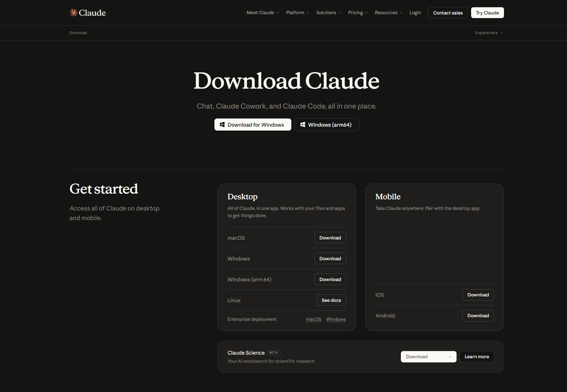Click the Mobile card title
The width and height of the screenshot is (567, 392).
point(388,197)
